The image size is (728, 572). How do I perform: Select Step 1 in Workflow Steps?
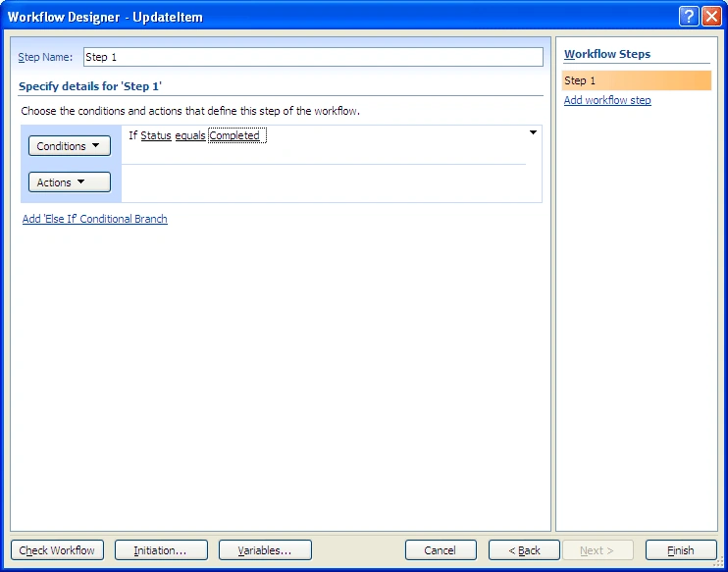pos(637,80)
